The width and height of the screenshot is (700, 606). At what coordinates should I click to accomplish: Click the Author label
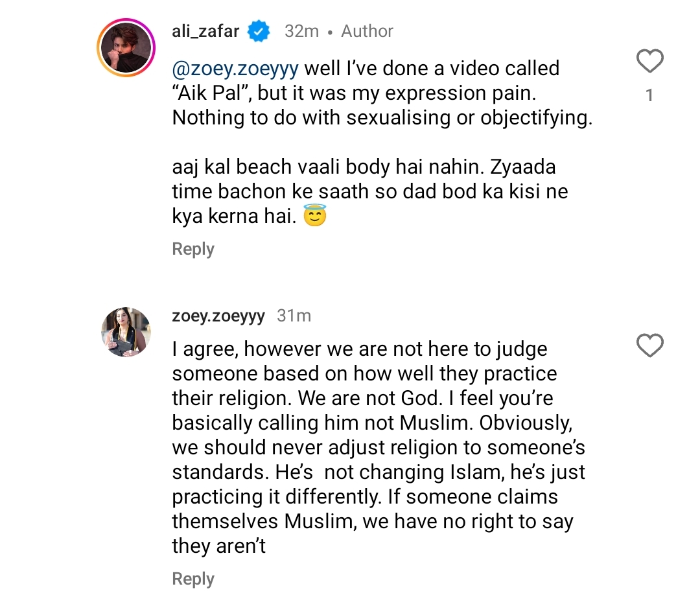click(367, 31)
